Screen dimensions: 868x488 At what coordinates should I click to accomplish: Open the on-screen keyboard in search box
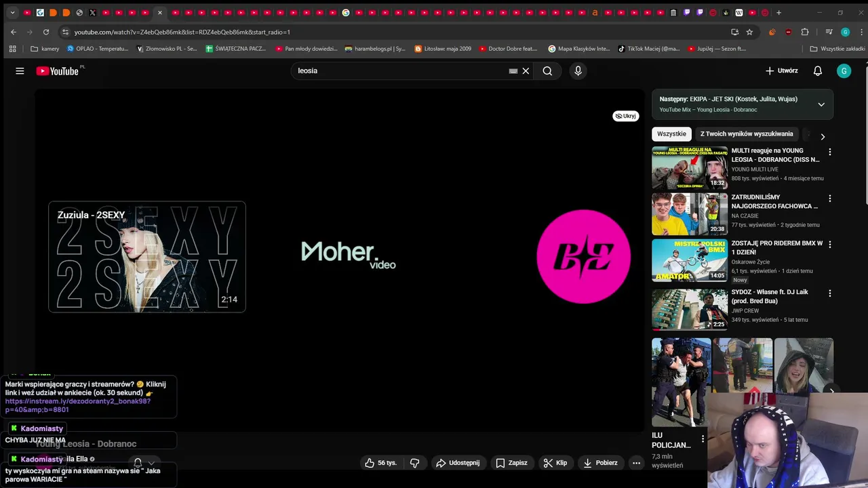[513, 70]
